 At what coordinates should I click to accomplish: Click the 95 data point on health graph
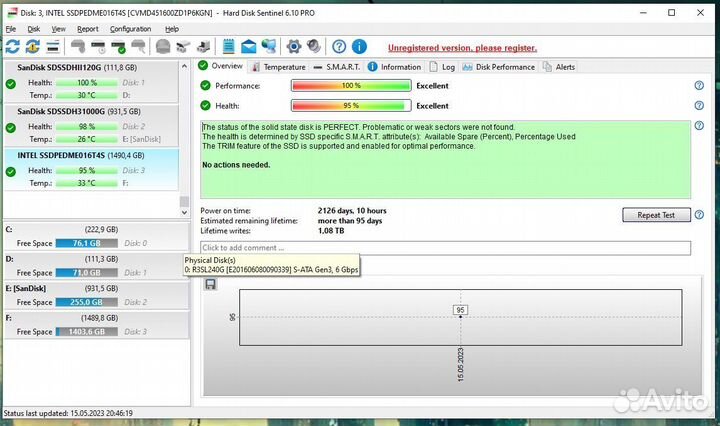pyautogui.click(x=461, y=317)
